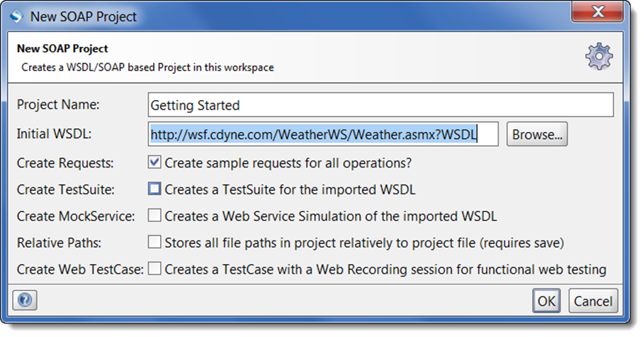Click the Creates a WSDL/SOAP based Project description
Image resolution: width=644 pixels, height=337 pixels.
(147, 67)
